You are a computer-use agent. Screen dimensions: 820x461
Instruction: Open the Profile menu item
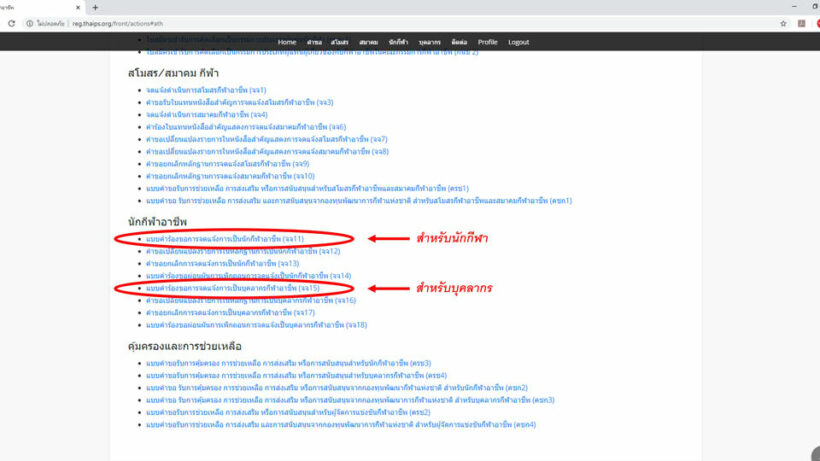click(x=487, y=42)
